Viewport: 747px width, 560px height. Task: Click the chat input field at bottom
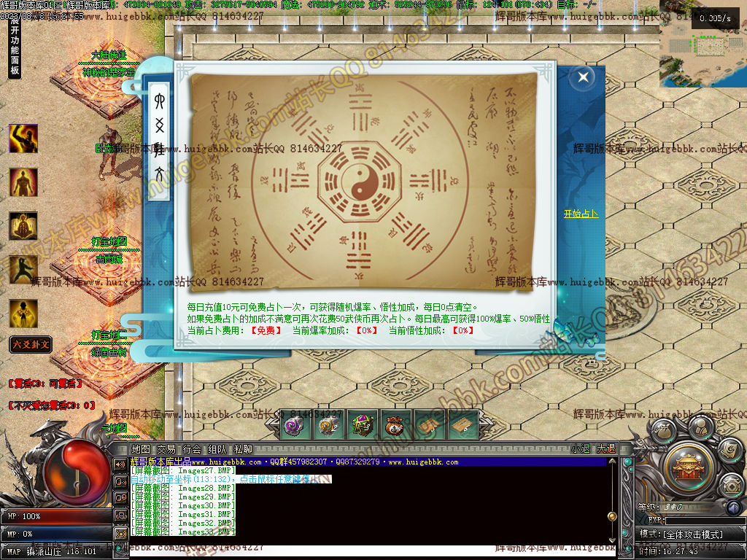pos(371,551)
